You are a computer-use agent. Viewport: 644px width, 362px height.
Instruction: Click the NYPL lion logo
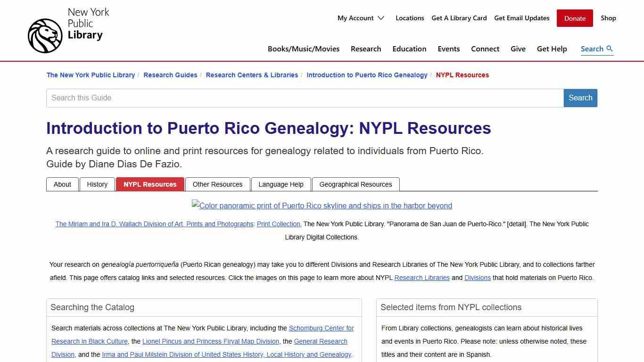tap(45, 35)
